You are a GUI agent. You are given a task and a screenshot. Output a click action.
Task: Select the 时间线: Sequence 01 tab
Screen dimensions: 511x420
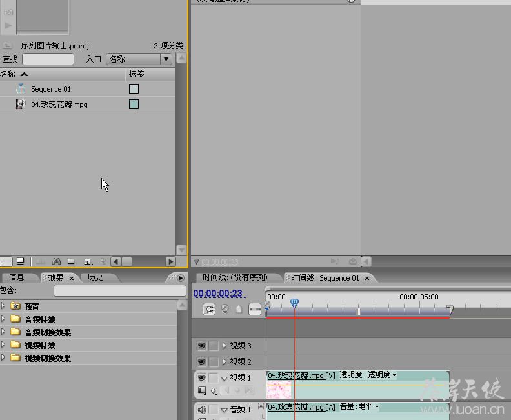coord(325,278)
